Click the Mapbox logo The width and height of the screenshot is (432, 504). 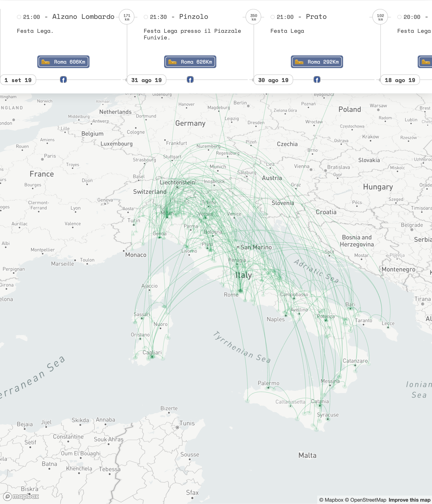point(21,496)
